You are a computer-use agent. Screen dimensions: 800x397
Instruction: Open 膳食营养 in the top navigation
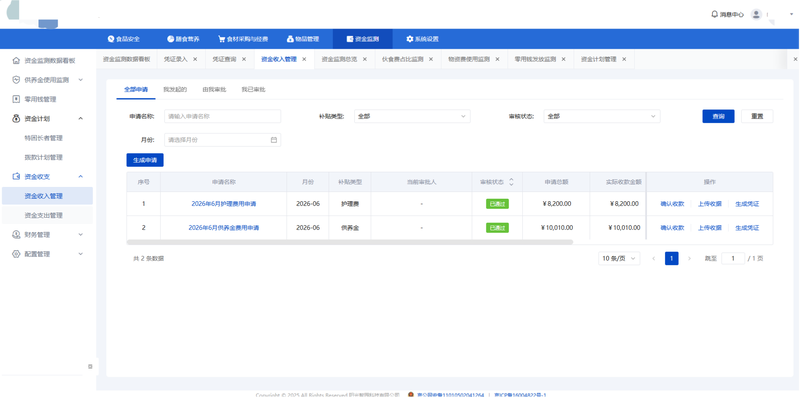pos(183,39)
